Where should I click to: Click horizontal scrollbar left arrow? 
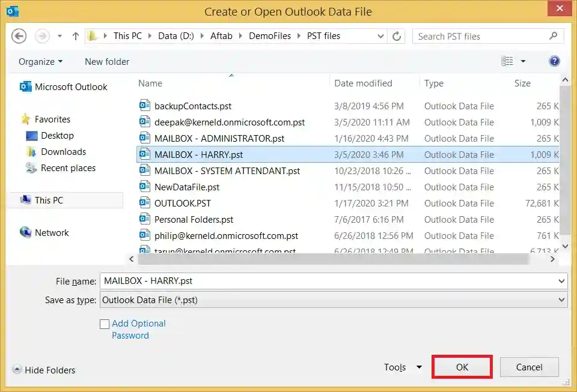[132, 259]
